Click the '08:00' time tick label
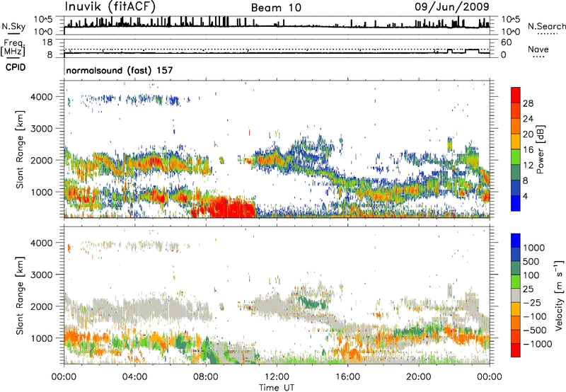 206,377
